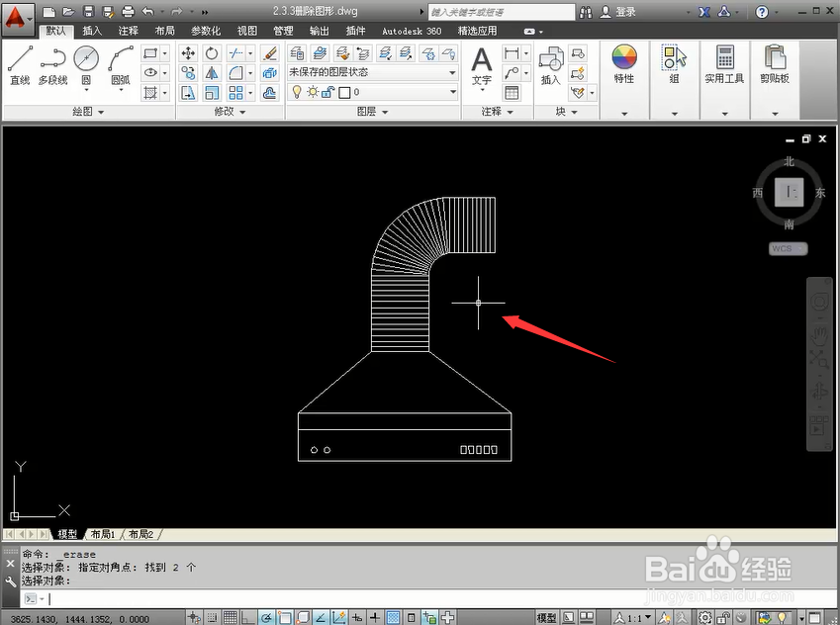Click the AutoCAD application menu button
840x625 pixels.
click(17, 19)
